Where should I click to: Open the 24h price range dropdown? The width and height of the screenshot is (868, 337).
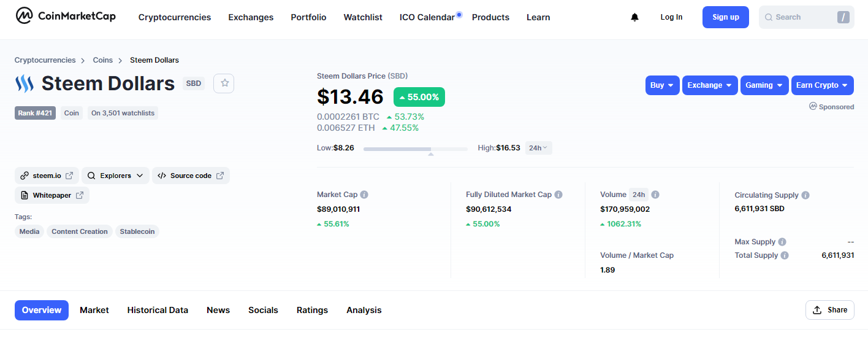click(x=538, y=148)
